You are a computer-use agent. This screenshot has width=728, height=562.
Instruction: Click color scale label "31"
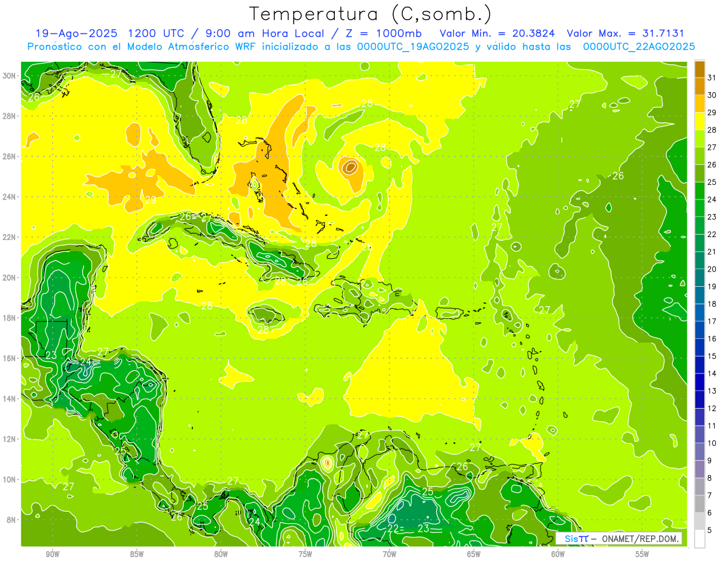click(712, 78)
